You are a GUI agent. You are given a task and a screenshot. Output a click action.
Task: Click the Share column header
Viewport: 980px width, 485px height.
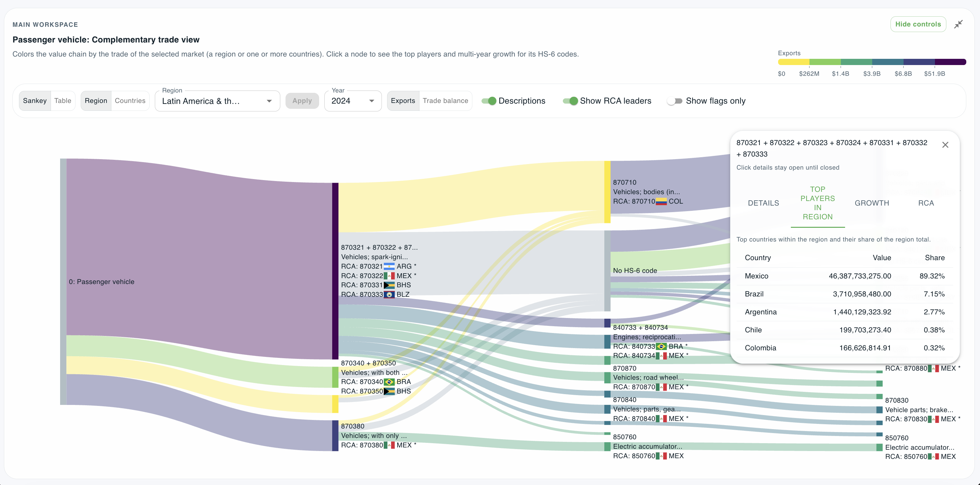[x=934, y=258]
